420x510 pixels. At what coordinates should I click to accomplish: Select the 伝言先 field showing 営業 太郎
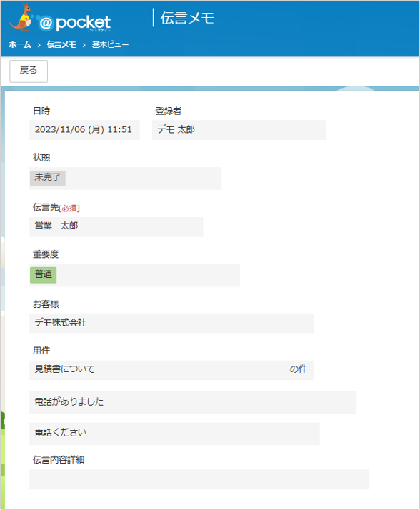[x=116, y=226]
